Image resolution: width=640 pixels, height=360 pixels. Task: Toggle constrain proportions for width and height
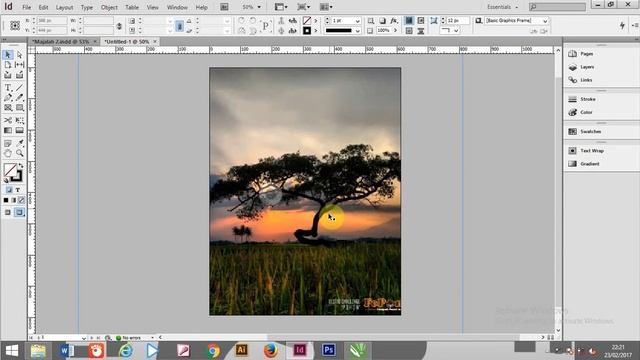tap(119, 26)
